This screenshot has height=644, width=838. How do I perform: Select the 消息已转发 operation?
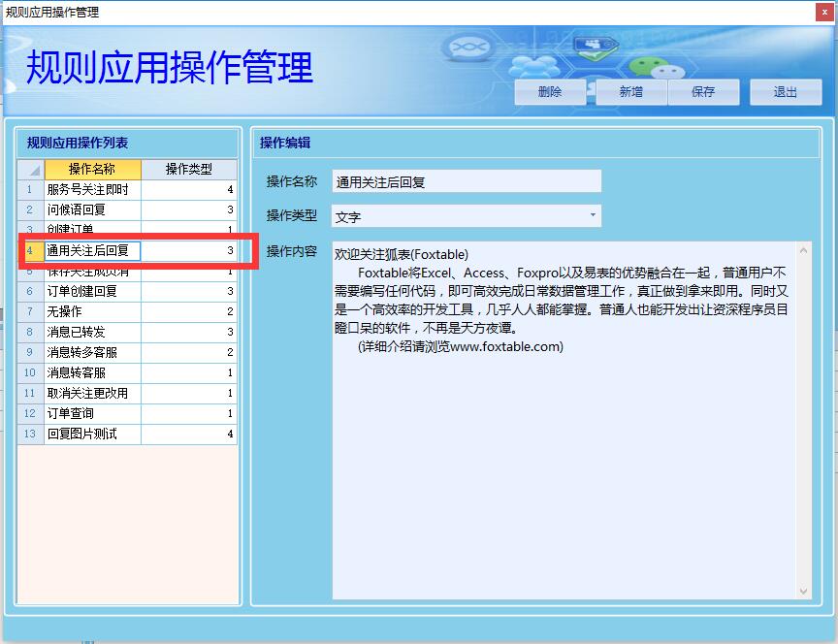92,332
